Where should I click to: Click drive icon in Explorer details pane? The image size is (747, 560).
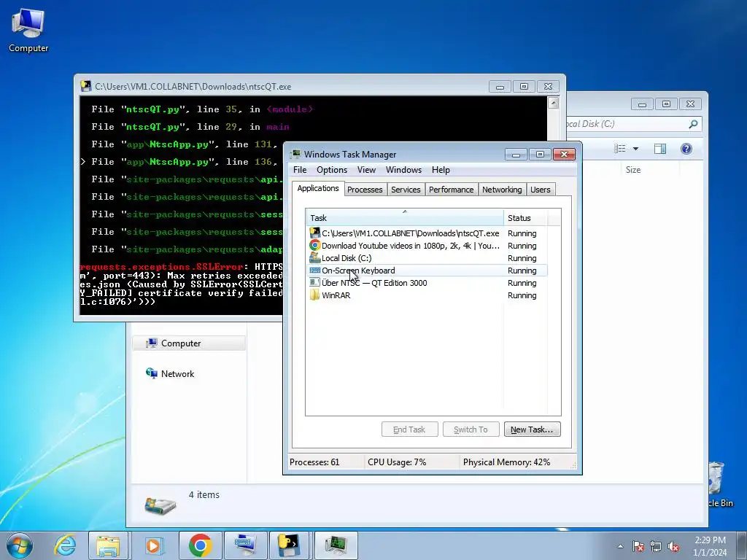[x=160, y=505]
